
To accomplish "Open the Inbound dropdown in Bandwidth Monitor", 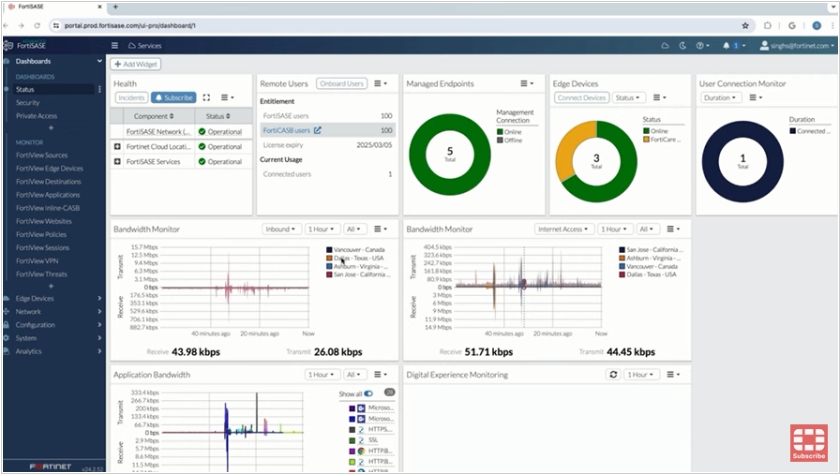I will [x=282, y=229].
